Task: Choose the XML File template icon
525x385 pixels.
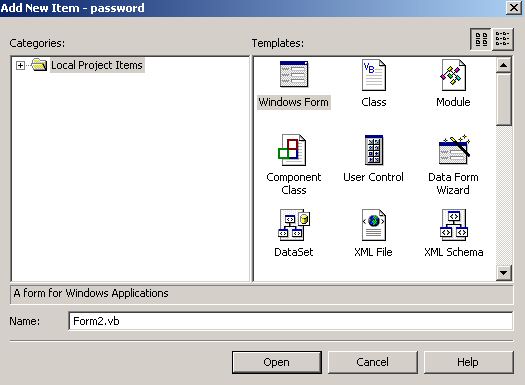Action: click(374, 225)
